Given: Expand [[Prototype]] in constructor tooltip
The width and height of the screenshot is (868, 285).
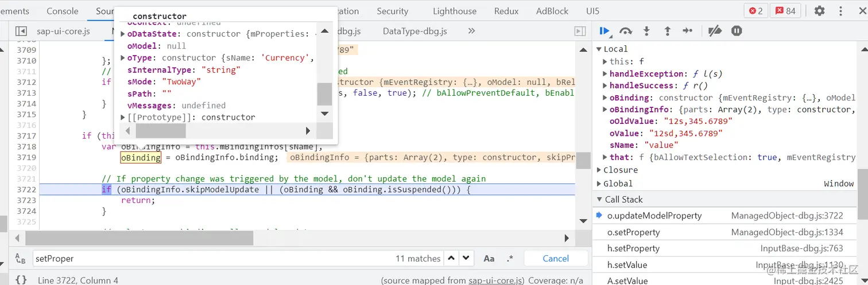Looking at the screenshot, I should coord(123,117).
